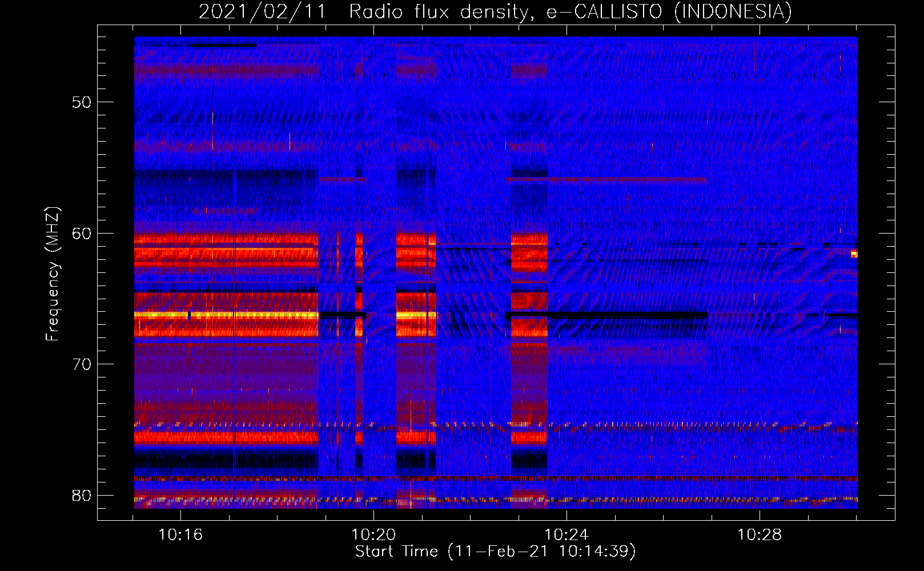Click the '10:24' time tick label
Image resolution: width=924 pixels, height=571 pixels.
[x=567, y=535]
